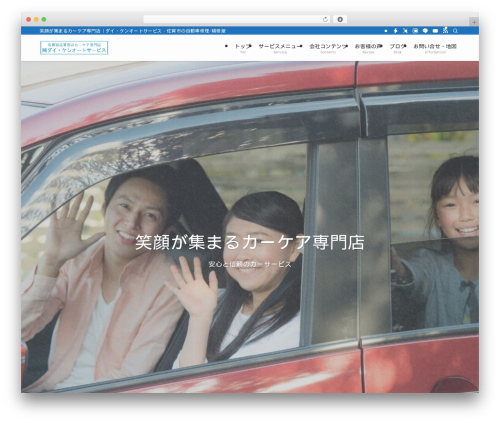Open the お客様の声 menu item
500x423 pixels.
pyautogui.click(x=368, y=48)
